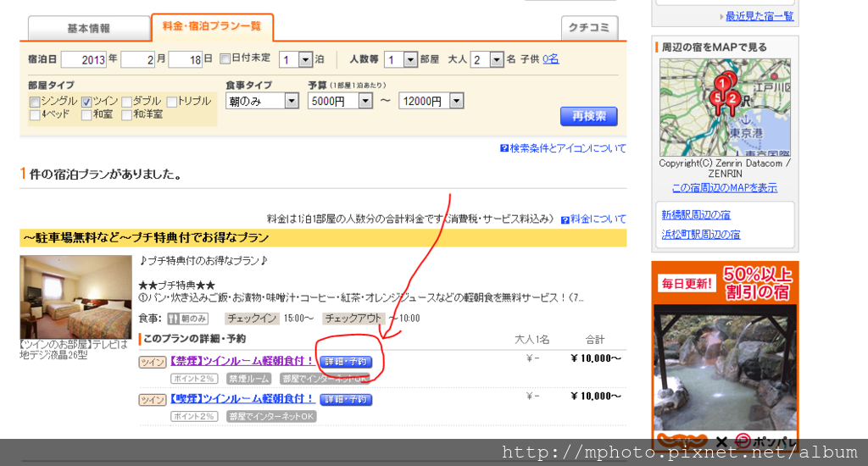Open the meal type dropdown 朝のみ

262,102
